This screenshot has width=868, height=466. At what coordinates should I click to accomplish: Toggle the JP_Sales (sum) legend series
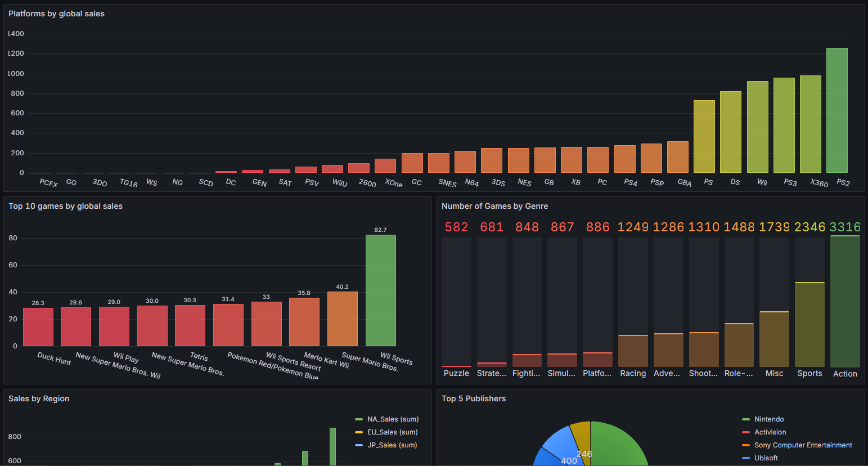[392, 445]
